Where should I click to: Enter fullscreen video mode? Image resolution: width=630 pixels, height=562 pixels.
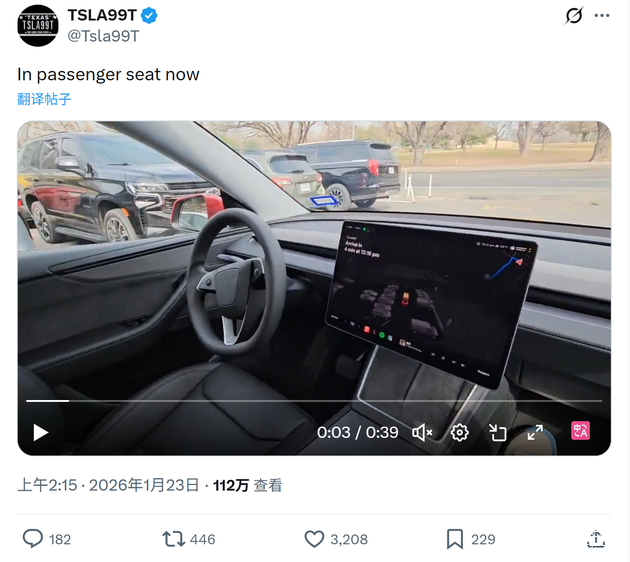[x=535, y=433]
